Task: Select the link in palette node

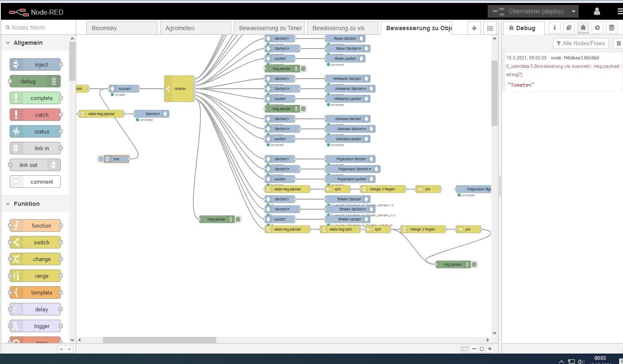Action: point(35,148)
